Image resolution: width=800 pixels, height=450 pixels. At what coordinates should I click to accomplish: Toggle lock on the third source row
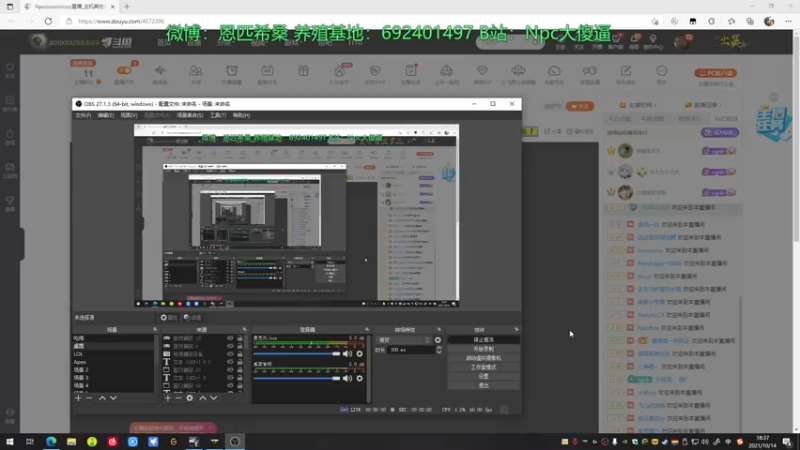(x=240, y=354)
